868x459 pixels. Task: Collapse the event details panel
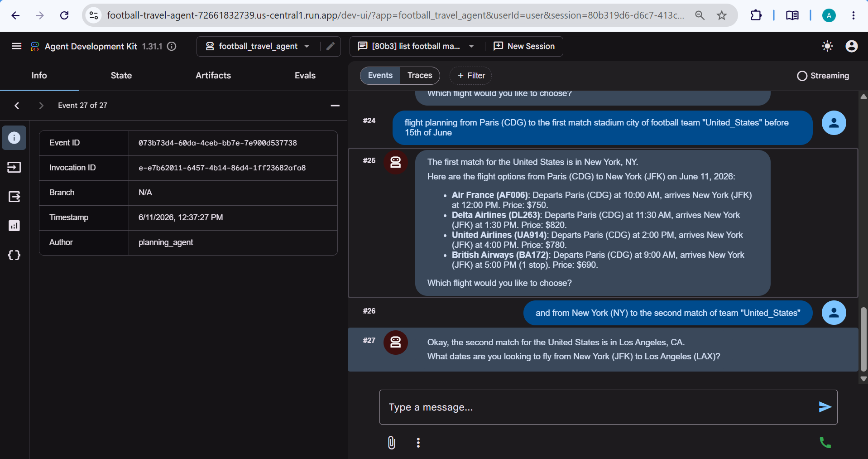pos(335,106)
